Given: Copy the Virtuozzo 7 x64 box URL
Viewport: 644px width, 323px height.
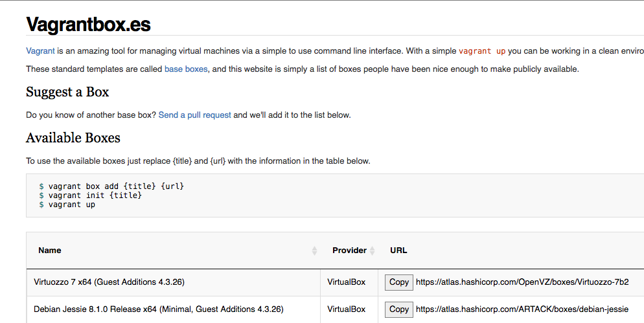Looking at the screenshot, I should pos(399,282).
